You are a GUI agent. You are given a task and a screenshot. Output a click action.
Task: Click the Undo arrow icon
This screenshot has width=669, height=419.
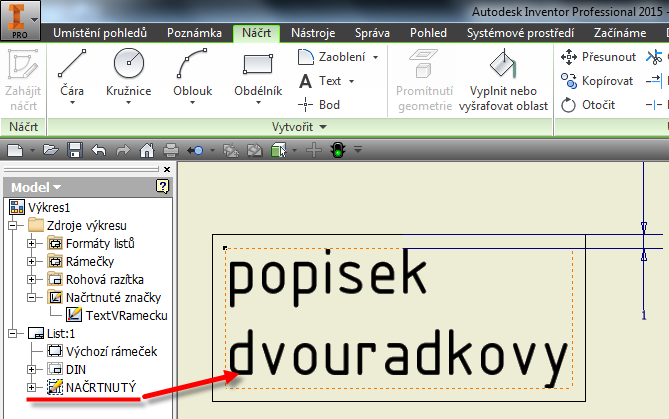coord(98,150)
